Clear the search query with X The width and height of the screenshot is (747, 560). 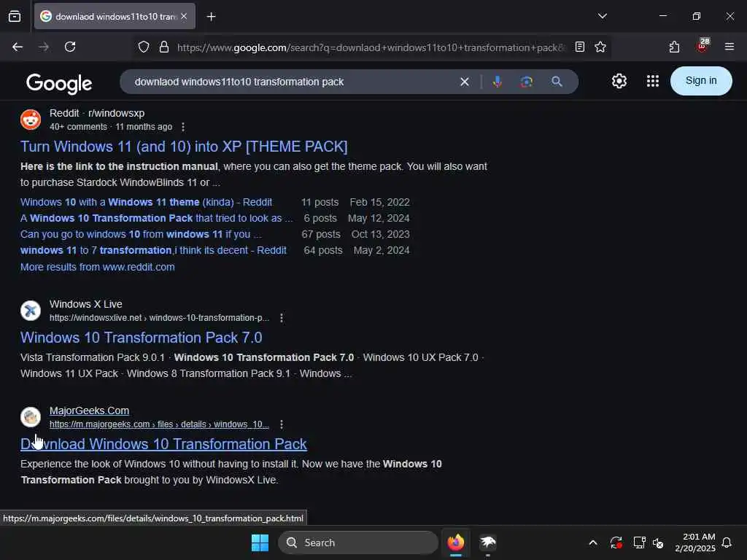point(465,82)
